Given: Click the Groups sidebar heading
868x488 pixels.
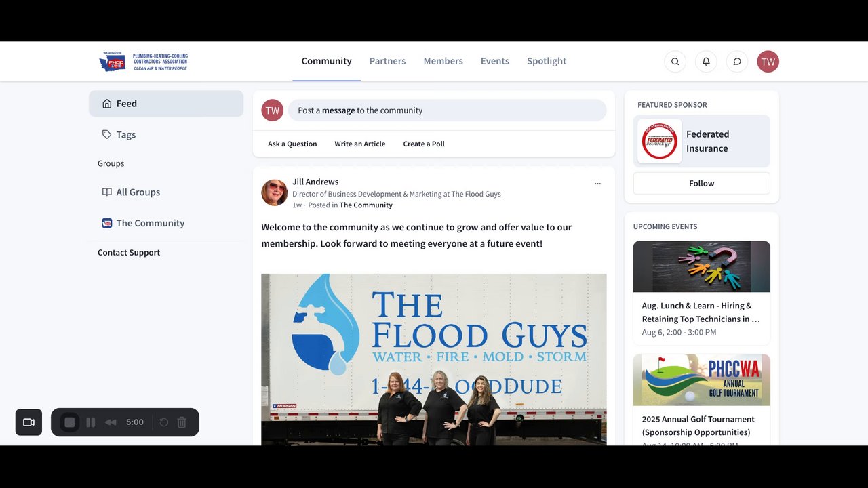Looking at the screenshot, I should tap(111, 163).
